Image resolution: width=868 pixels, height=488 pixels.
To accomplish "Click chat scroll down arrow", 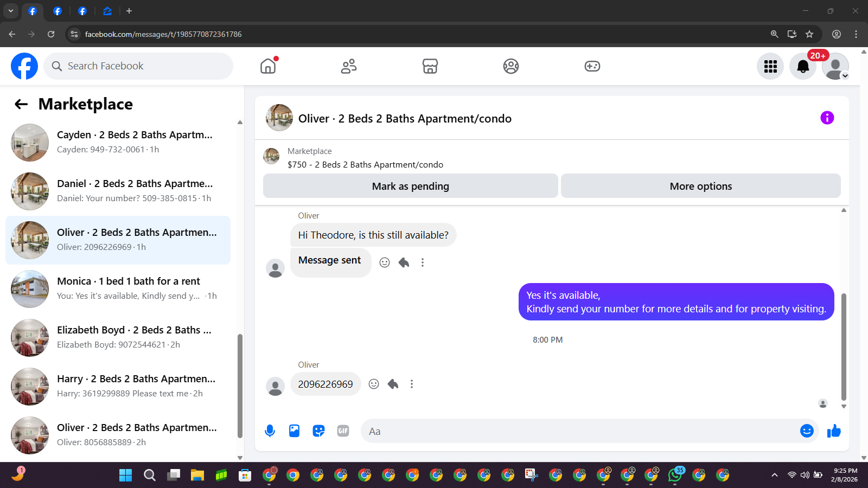I will [844, 406].
